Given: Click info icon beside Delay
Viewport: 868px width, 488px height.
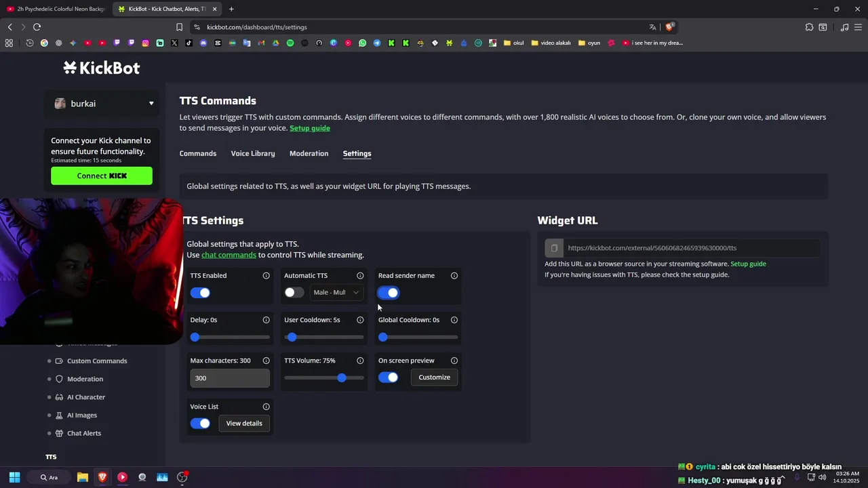Looking at the screenshot, I should point(266,320).
